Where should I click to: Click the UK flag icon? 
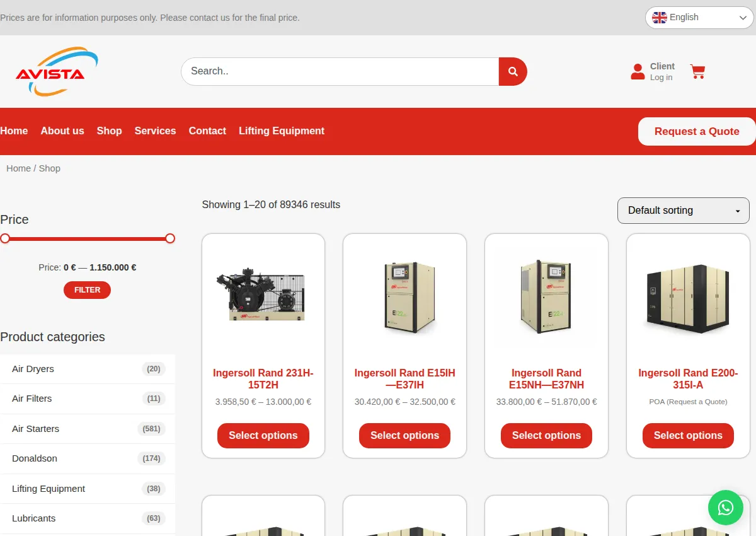coord(660,18)
